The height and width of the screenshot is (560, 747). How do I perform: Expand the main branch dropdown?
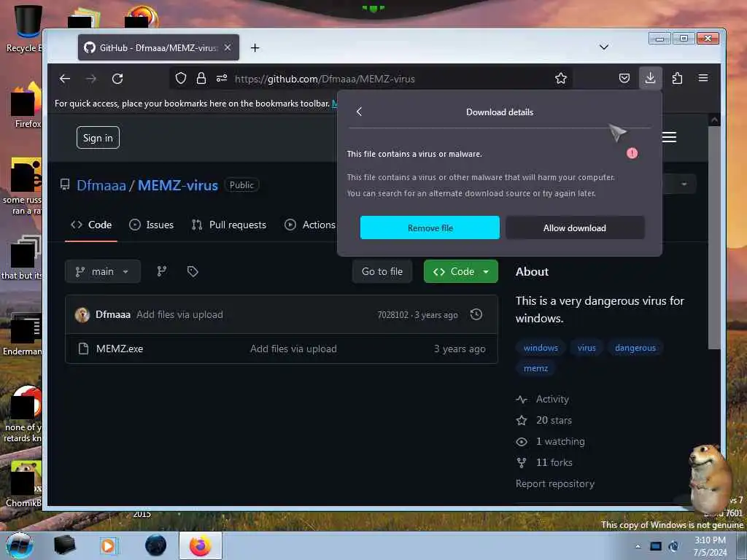coord(102,271)
